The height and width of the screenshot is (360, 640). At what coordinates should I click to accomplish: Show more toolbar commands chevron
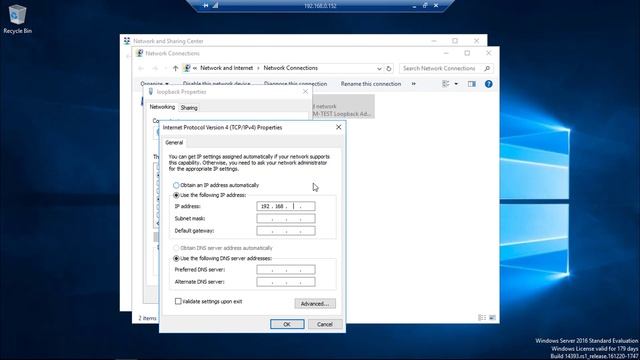point(413,84)
